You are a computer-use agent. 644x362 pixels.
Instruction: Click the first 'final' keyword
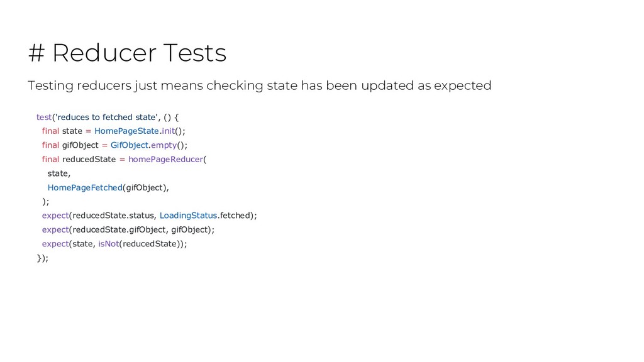pyautogui.click(x=50, y=131)
